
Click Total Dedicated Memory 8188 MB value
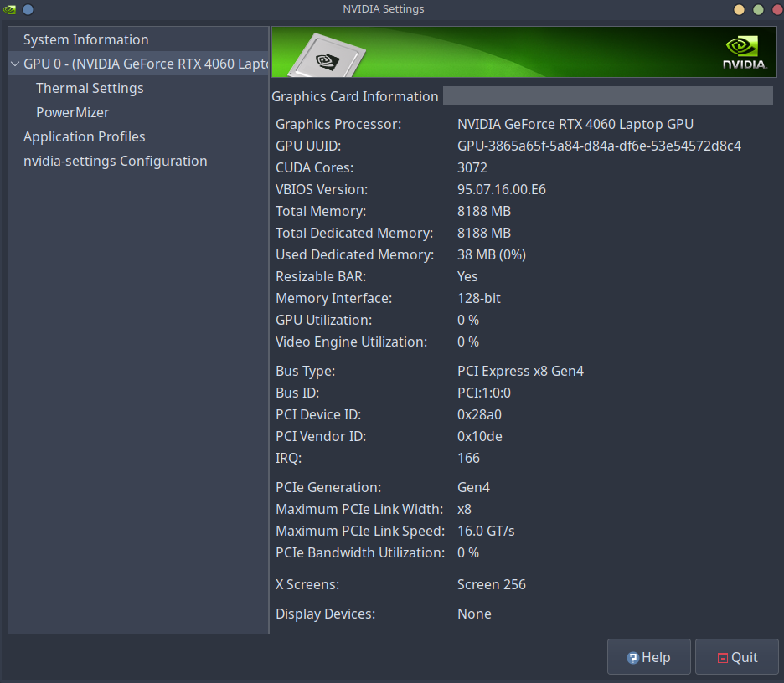(x=484, y=233)
